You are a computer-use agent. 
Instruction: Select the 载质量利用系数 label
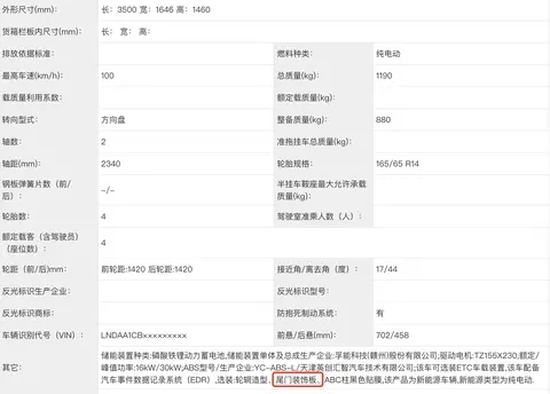pos(32,98)
